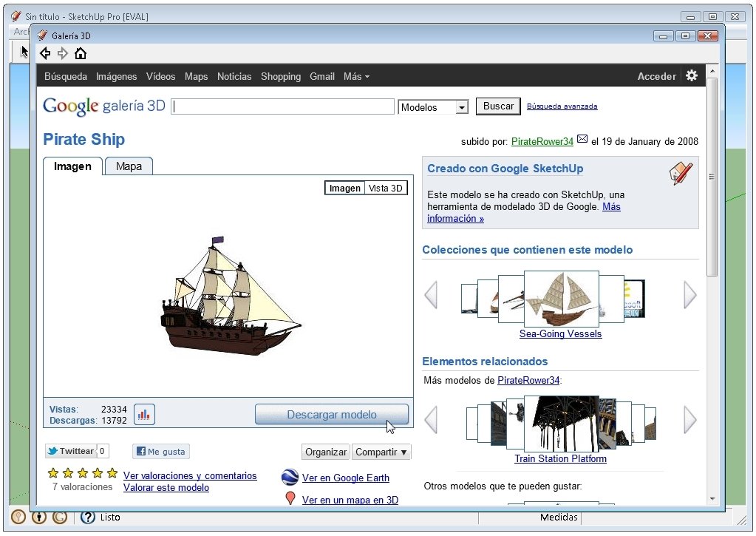The height and width of the screenshot is (536, 756).
Task: Open Vídeos in the Google bar
Action: 160,76
